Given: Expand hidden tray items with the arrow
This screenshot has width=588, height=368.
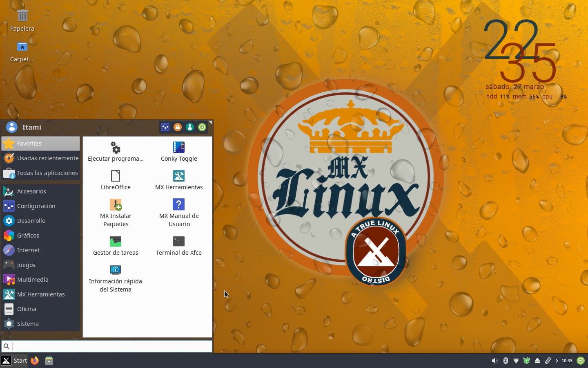Looking at the screenshot, I should [557, 361].
